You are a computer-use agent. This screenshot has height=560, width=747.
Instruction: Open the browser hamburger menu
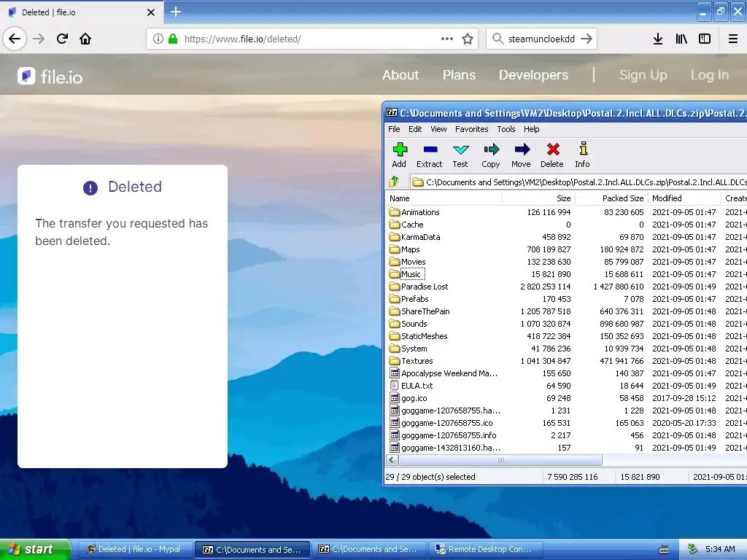pos(733,39)
